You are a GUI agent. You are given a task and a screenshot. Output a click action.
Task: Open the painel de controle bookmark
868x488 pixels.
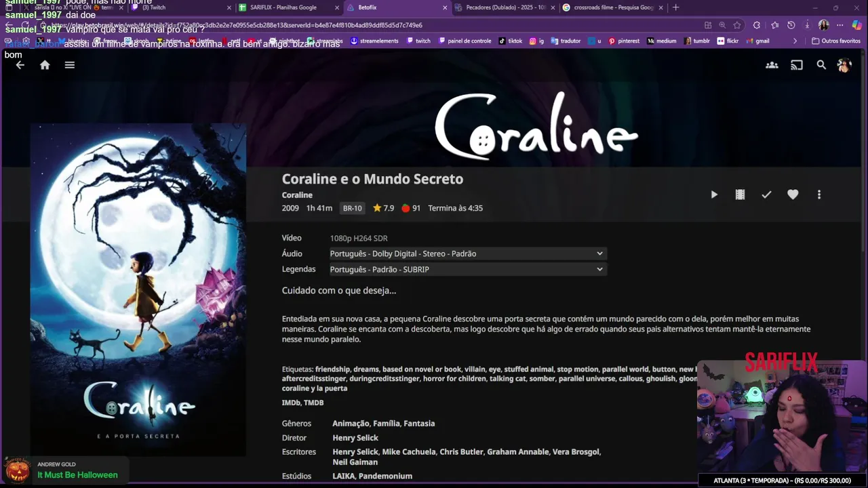[x=465, y=41]
